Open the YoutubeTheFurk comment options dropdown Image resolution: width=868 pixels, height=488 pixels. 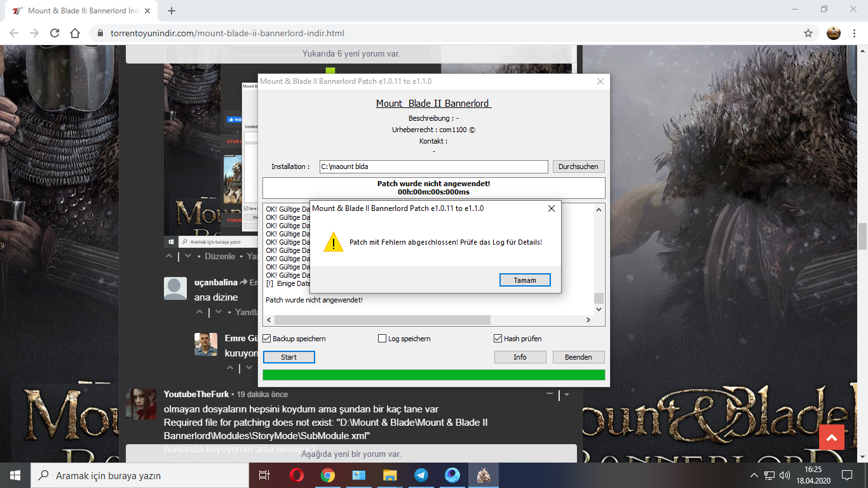tap(567, 395)
